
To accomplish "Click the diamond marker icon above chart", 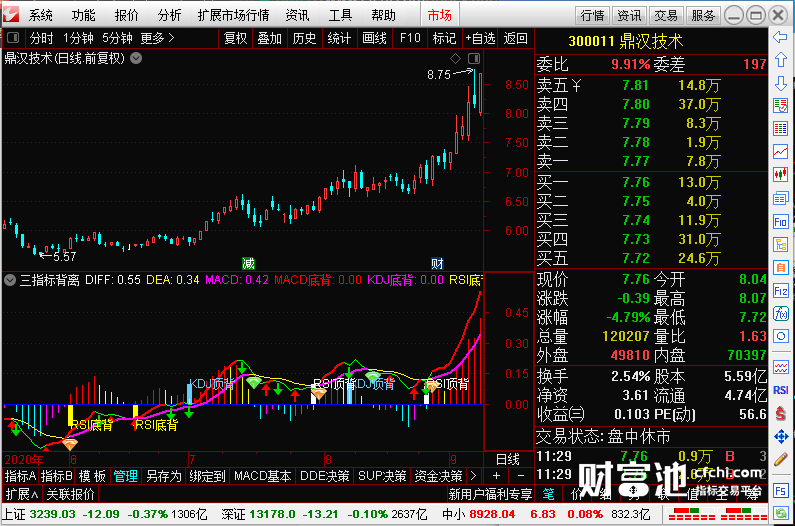I will pyautogui.click(x=455, y=58).
